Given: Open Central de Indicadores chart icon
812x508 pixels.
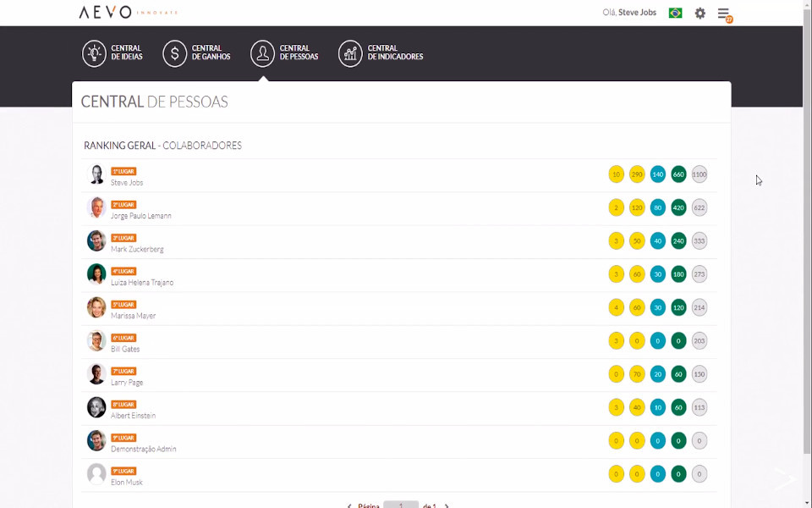Looking at the screenshot, I should point(350,52).
